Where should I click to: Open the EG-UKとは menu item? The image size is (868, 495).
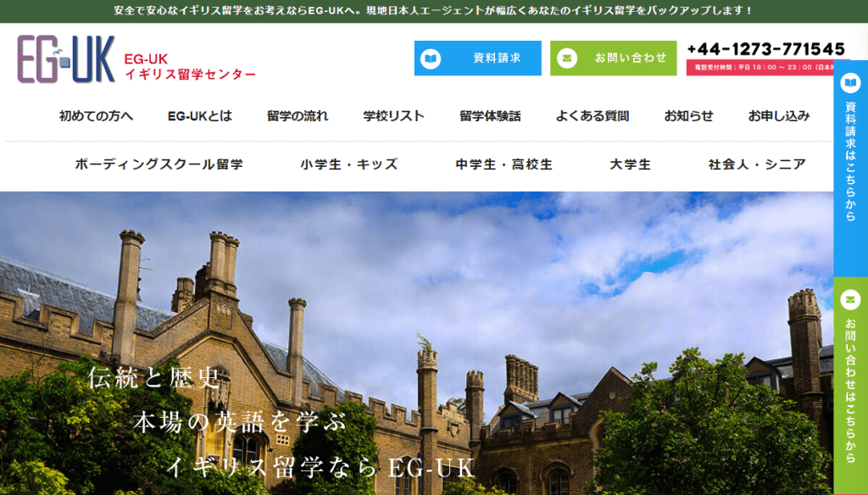pos(200,116)
